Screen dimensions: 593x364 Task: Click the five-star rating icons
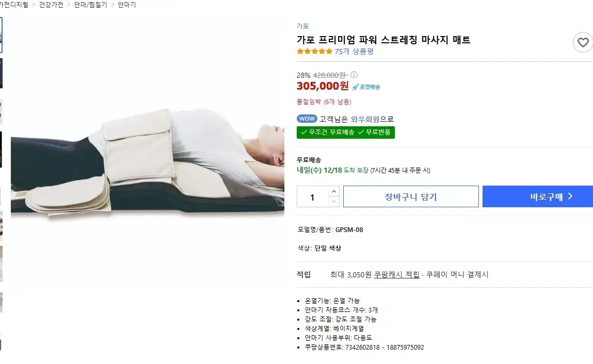click(314, 52)
